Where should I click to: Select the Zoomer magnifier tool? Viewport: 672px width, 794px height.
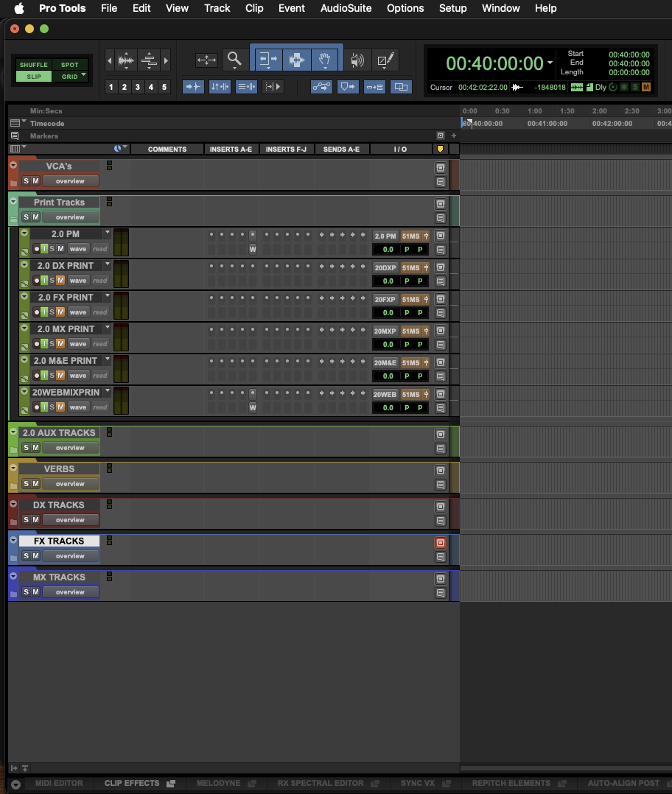(x=235, y=60)
